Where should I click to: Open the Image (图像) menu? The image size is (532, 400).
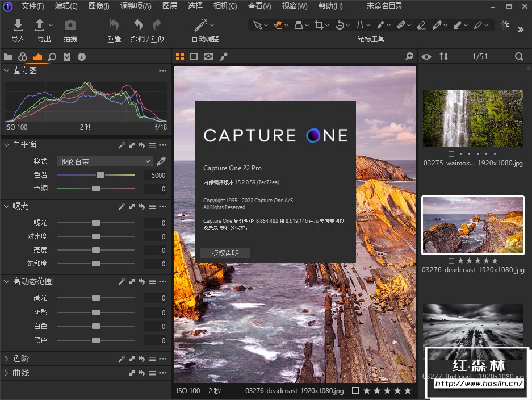pos(99,6)
